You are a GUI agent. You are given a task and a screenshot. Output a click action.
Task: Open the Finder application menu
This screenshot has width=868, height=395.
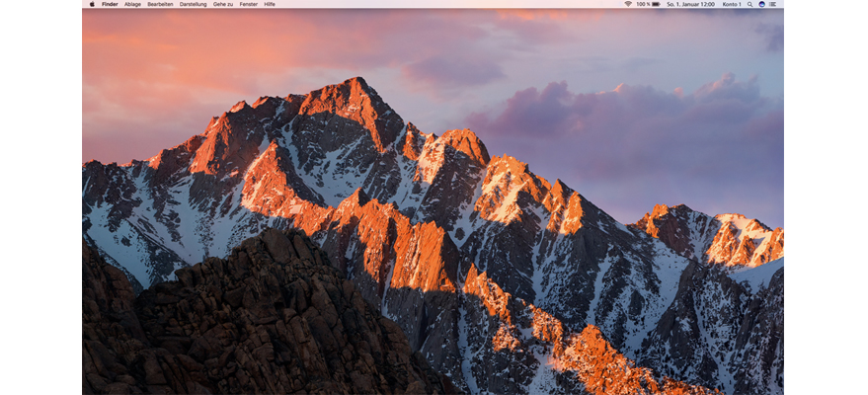click(x=110, y=4)
